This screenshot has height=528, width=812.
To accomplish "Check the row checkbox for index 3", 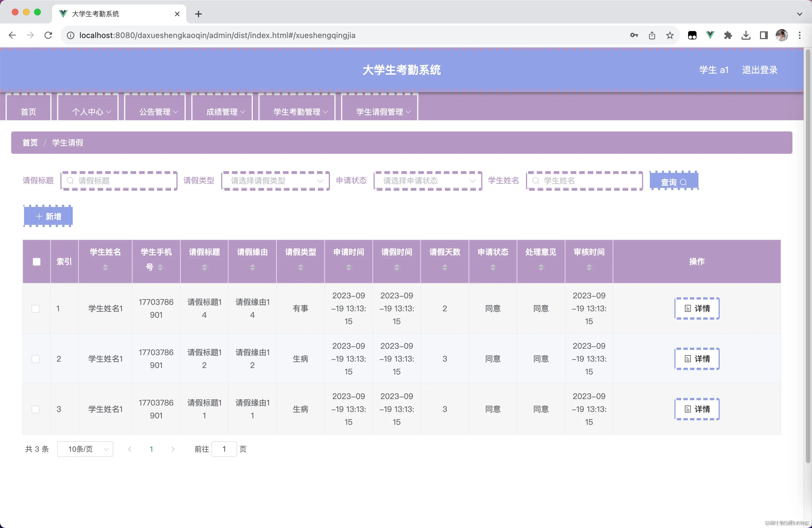I will click(36, 409).
